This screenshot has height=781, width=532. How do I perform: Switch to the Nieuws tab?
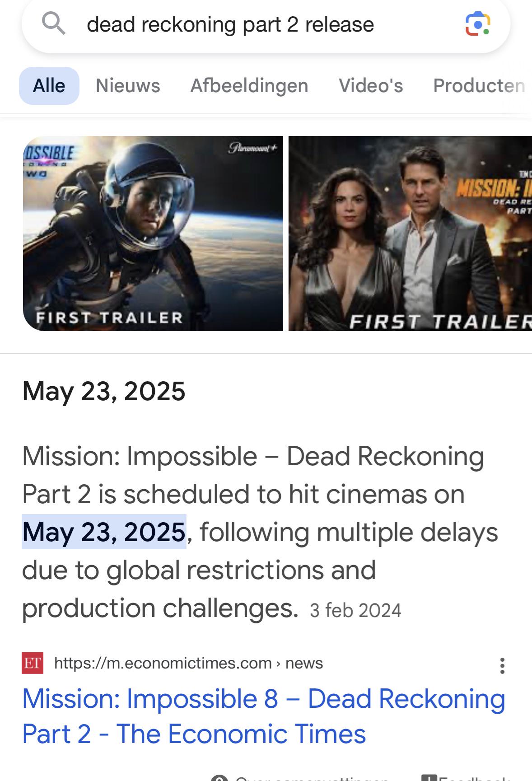[x=128, y=85]
